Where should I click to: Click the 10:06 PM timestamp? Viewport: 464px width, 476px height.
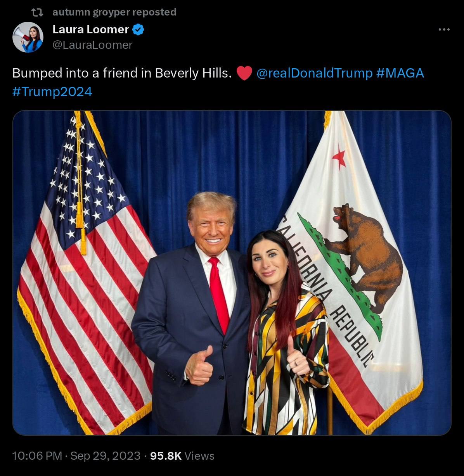[37, 456]
